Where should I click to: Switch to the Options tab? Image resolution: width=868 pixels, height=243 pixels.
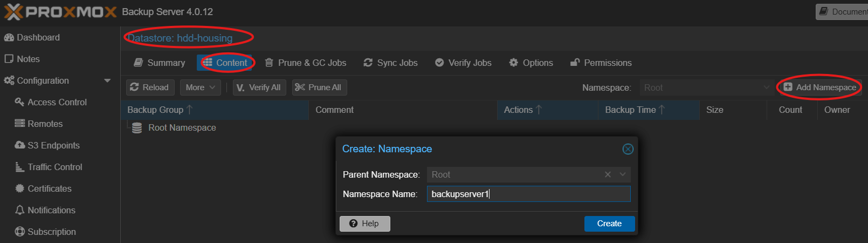click(x=532, y=63)
